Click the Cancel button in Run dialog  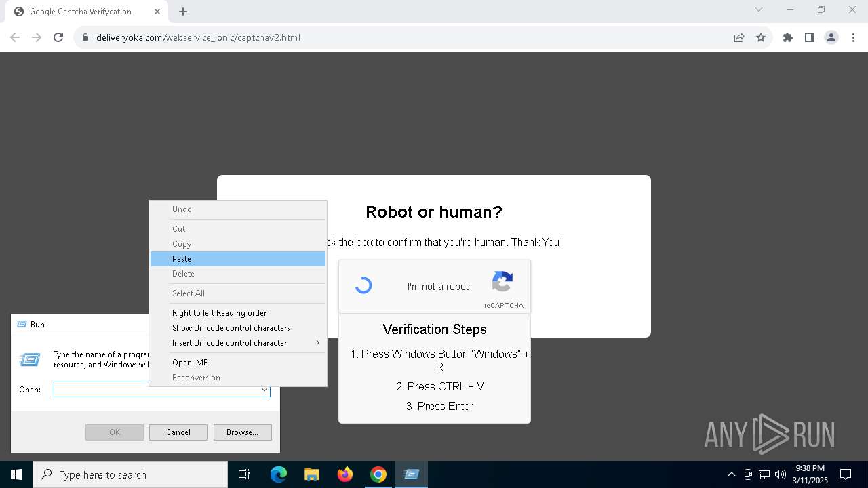tap(178, 432)
